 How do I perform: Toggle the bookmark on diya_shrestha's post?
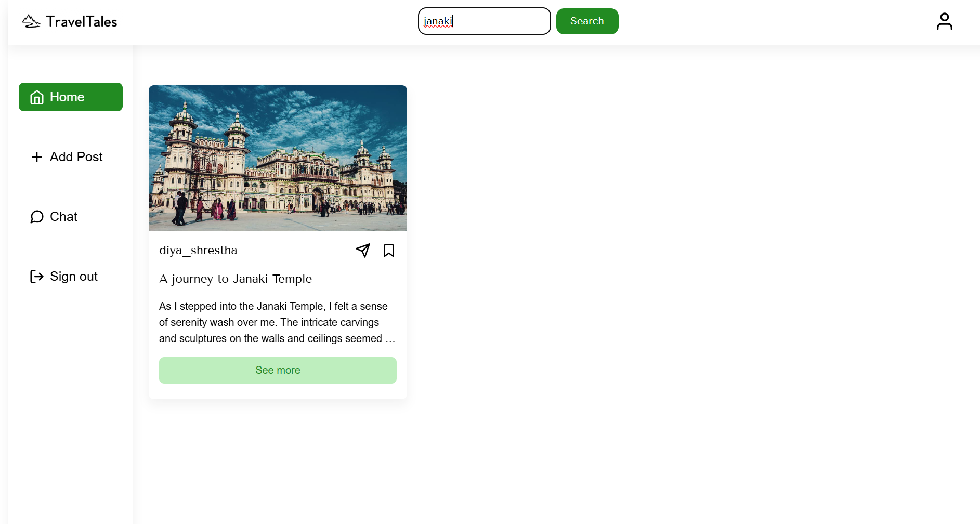pyautogui.click(x=389, y=251)
